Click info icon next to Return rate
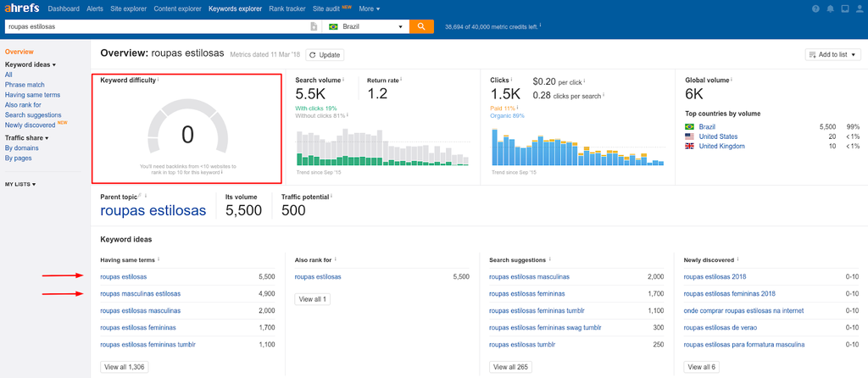868x378 pixels. tap(401, 80)
